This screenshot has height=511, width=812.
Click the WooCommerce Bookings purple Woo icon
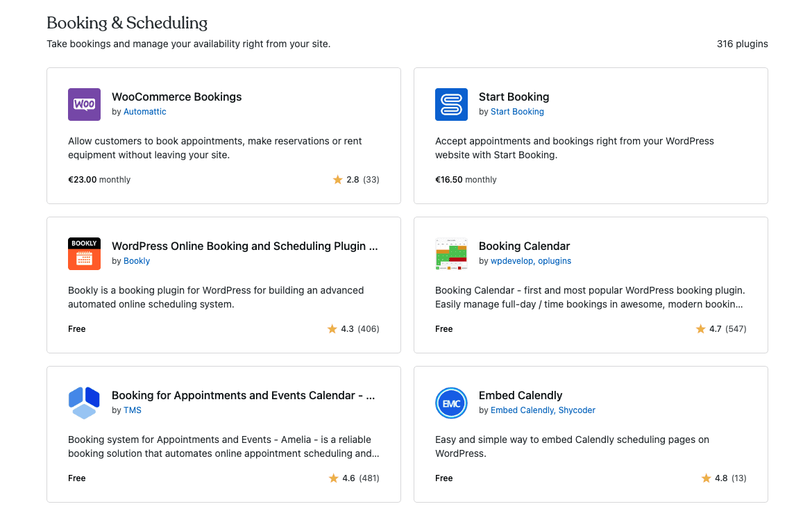84,104
